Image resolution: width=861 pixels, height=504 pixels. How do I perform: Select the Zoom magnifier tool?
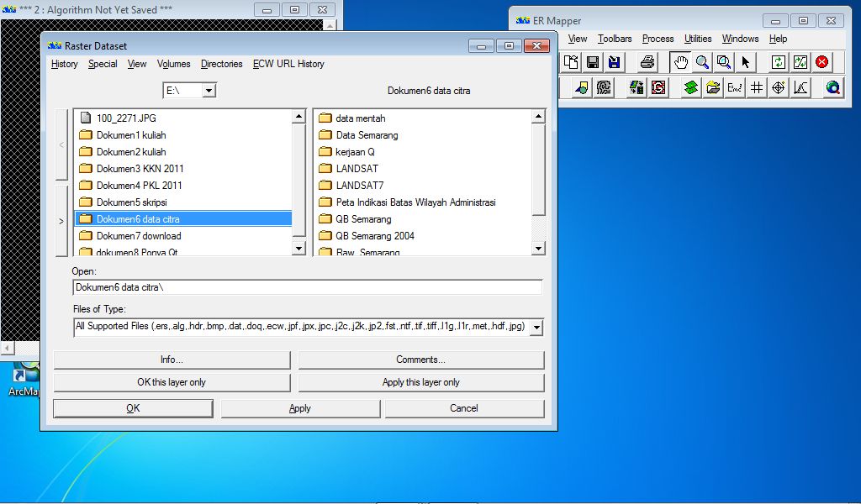[x=702, y=60]
